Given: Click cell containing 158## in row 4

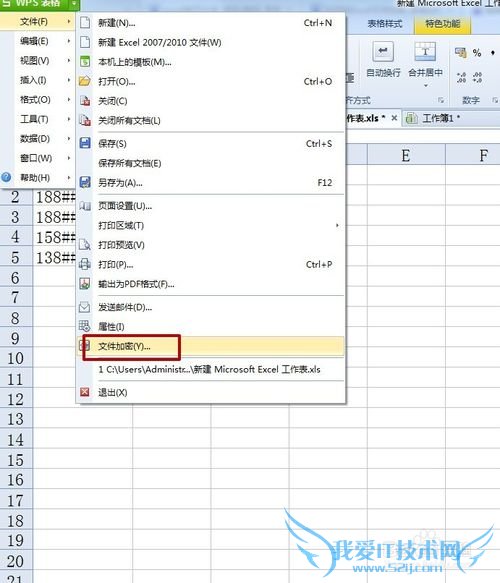Looking at the screenshot, I should [x=55, y=237].
